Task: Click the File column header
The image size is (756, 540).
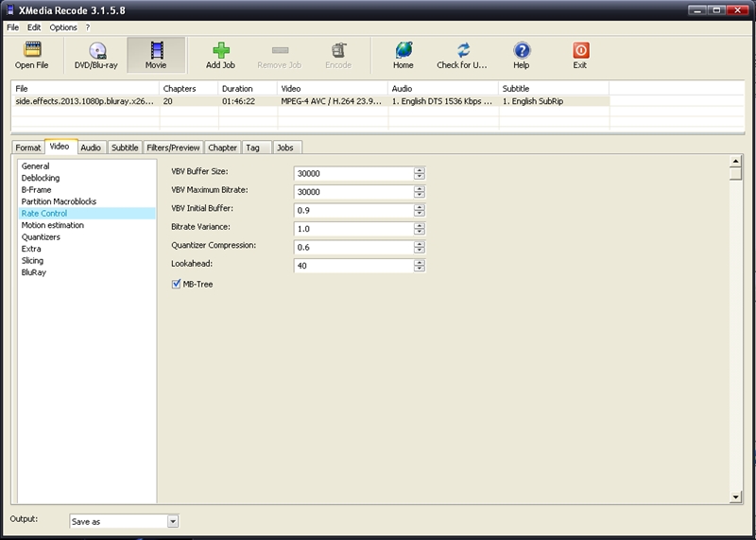Action: point(86,89)
